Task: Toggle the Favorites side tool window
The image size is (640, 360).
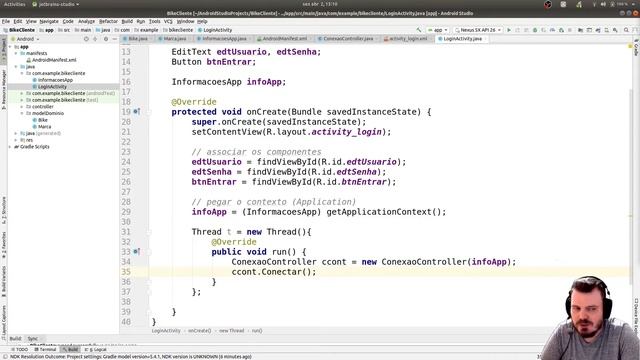Action: (3, 245)
